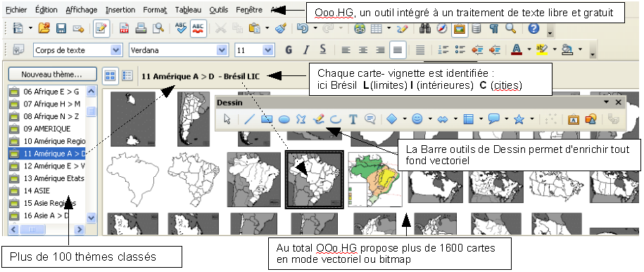The image size is (644, 272).
Task: Toggle bulleted list
Action: pyautogui.click(x=460, y=50)
